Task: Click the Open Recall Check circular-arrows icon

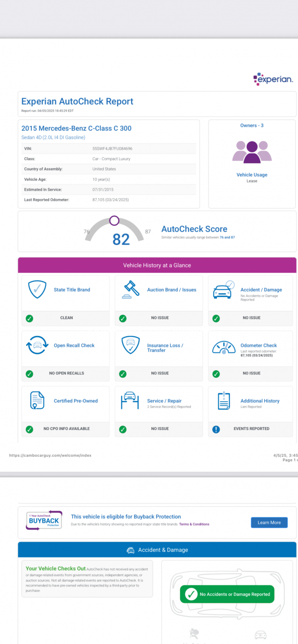Action: coord(37,345)
